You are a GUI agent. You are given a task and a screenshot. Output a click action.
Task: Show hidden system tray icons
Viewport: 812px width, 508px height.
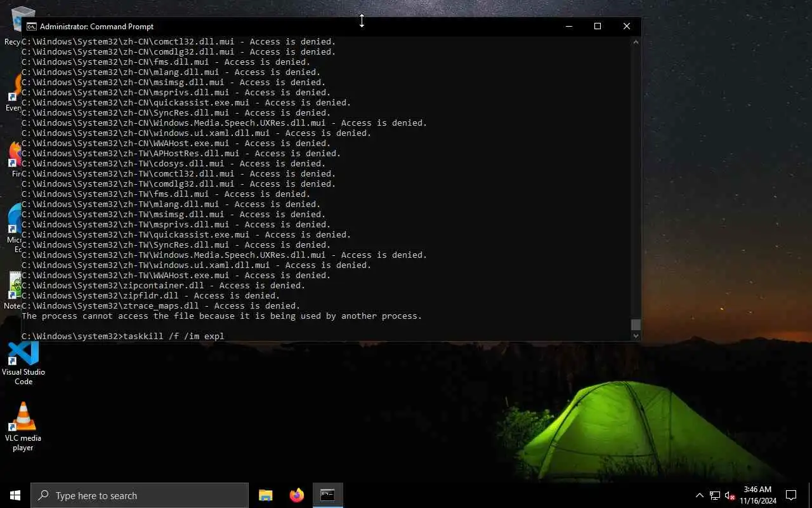(700, 495)
